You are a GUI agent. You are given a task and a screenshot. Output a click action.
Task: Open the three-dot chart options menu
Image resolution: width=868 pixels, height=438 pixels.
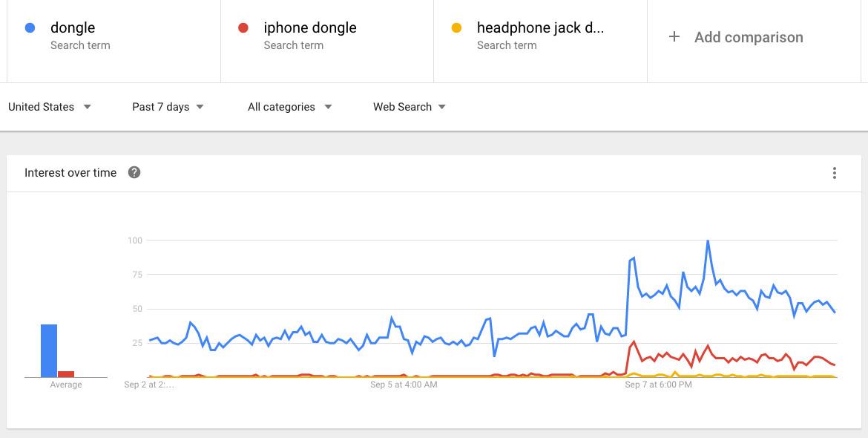click(835, 173)
